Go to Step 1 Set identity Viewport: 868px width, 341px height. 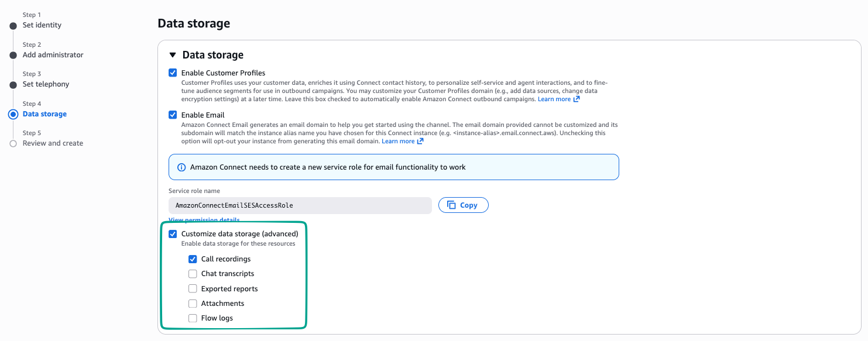click(42, 25)
